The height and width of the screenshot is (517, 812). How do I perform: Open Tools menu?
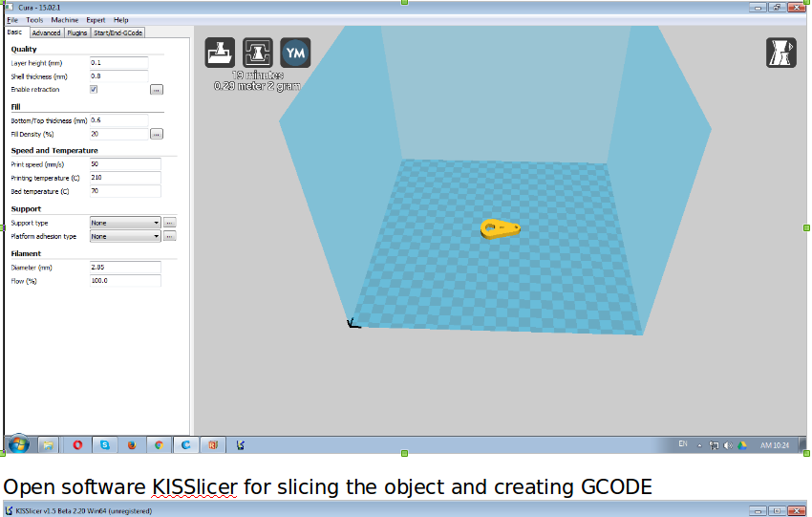(x=34, y=20)
